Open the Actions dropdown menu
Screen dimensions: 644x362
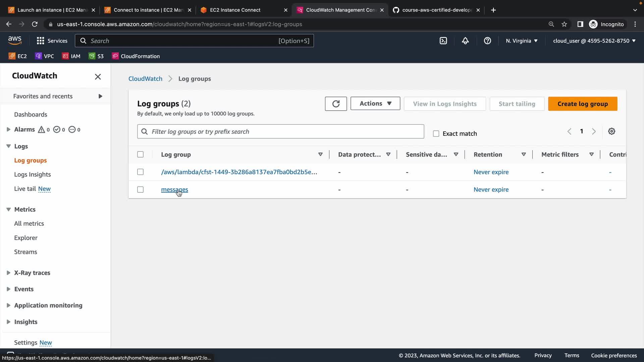(375, 104)
